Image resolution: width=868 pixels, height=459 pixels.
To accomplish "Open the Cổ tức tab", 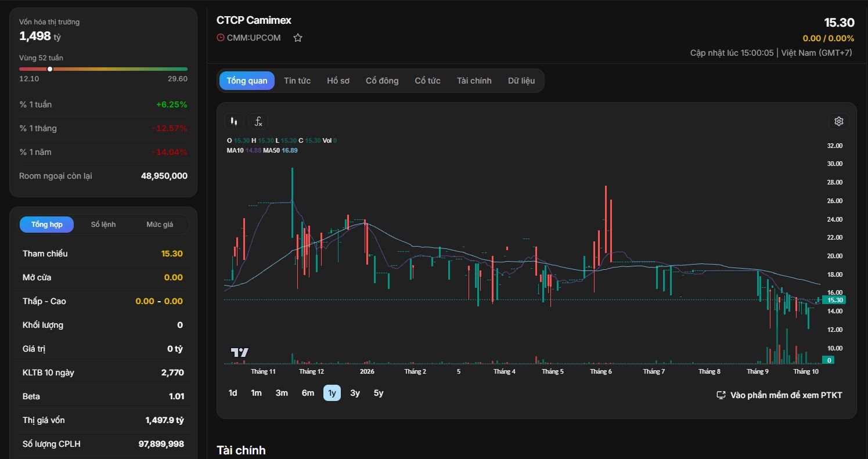I will pyautogui.click(x=427, y=81).
